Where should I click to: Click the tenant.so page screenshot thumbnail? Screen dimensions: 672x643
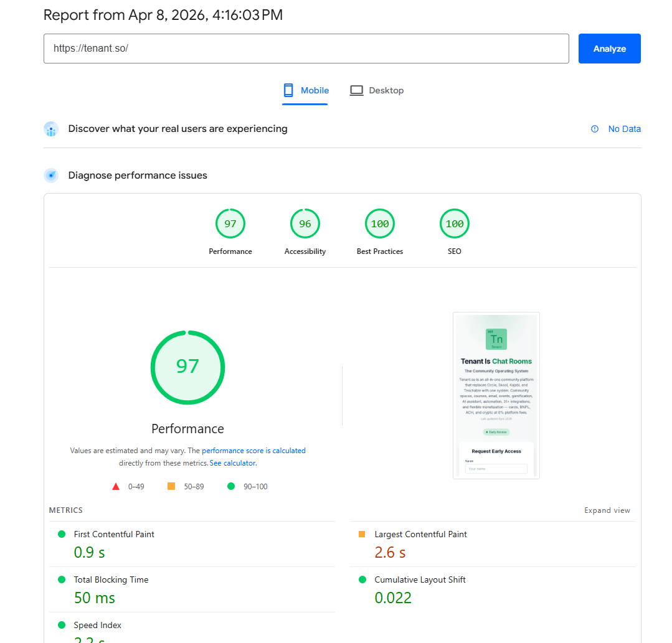(x=496, y=395)
